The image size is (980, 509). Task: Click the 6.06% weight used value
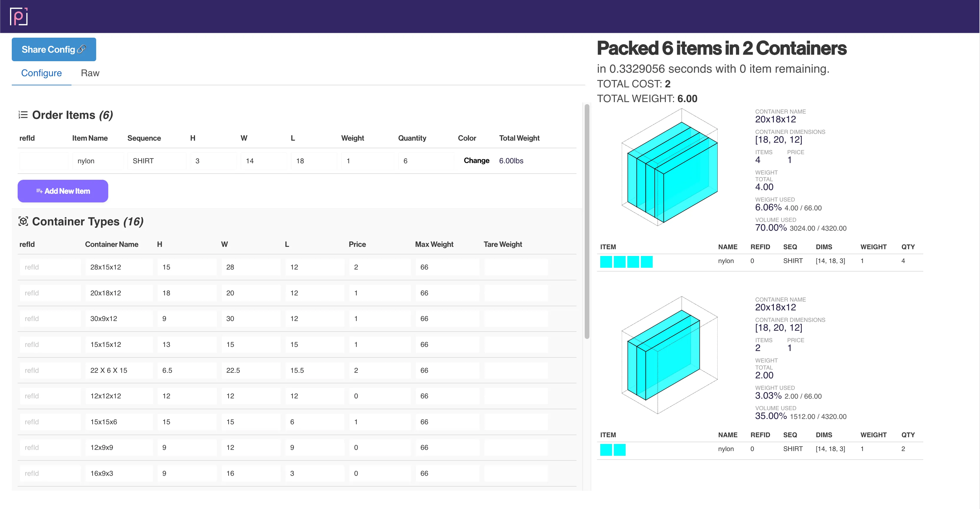point(768,207)
